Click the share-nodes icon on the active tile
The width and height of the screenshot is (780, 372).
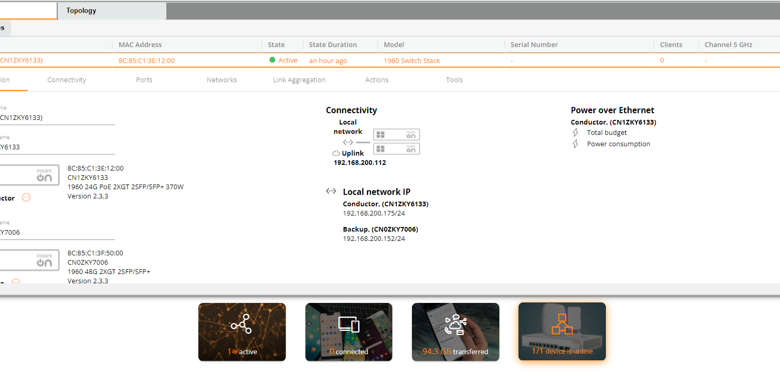[241, 324]
